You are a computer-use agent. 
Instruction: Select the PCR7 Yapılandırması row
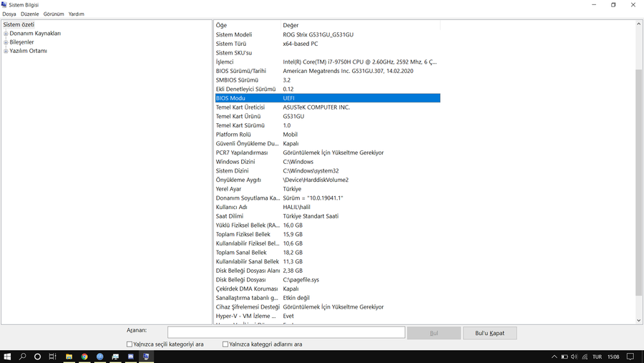click(x=327, y=153)
